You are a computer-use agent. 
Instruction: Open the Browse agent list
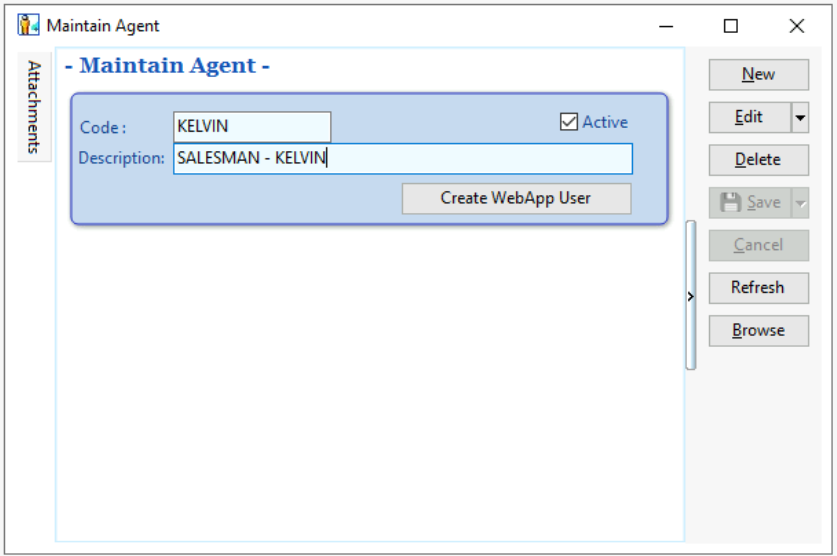758,331
